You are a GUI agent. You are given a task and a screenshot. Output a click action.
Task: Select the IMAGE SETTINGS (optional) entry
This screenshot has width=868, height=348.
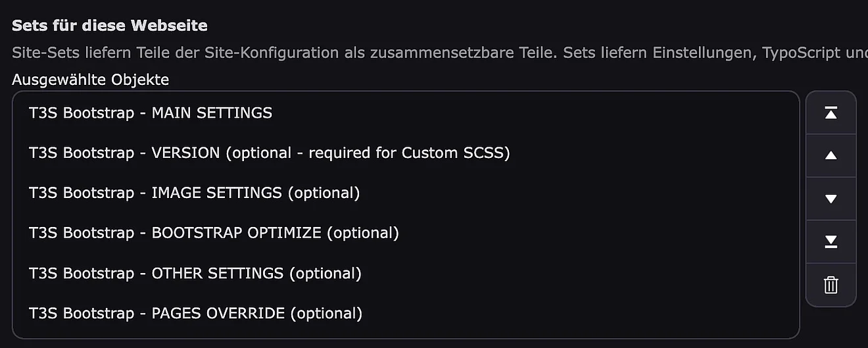point(194,193)
